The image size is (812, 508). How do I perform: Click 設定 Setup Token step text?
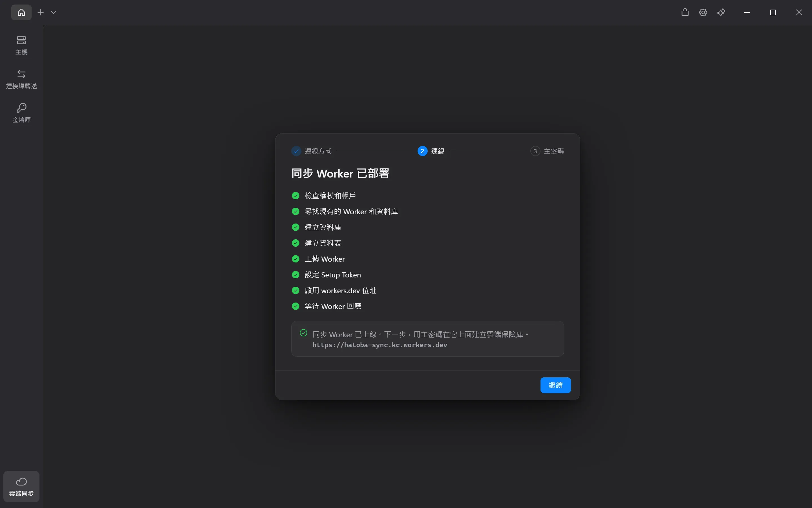pyautogui.click(x=332, y=275)
